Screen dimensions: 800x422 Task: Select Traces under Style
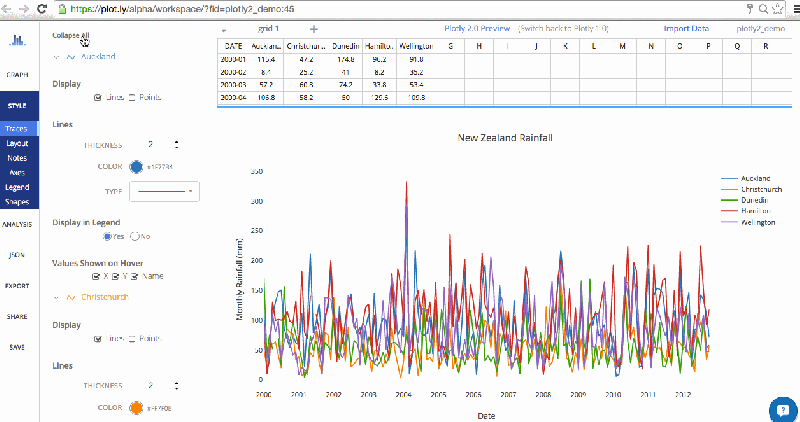coord(17,129)
